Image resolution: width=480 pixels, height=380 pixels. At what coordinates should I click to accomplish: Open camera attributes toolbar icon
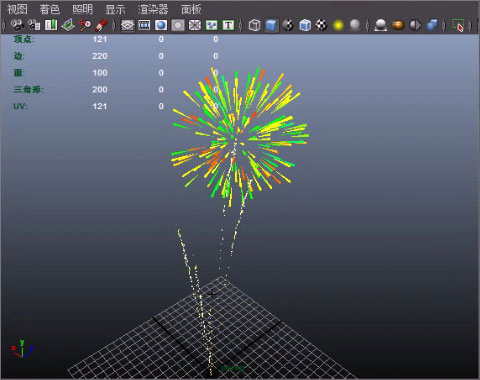(34, 25)
